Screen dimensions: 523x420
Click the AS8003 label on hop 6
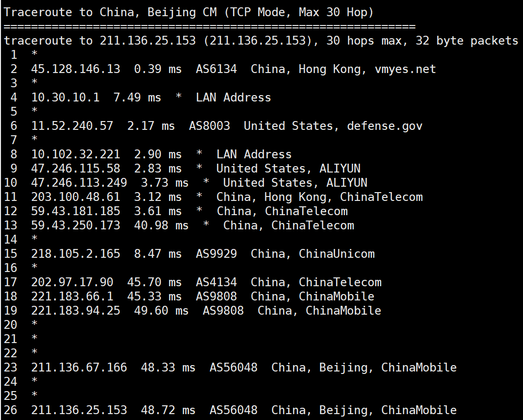coord(209,126)
